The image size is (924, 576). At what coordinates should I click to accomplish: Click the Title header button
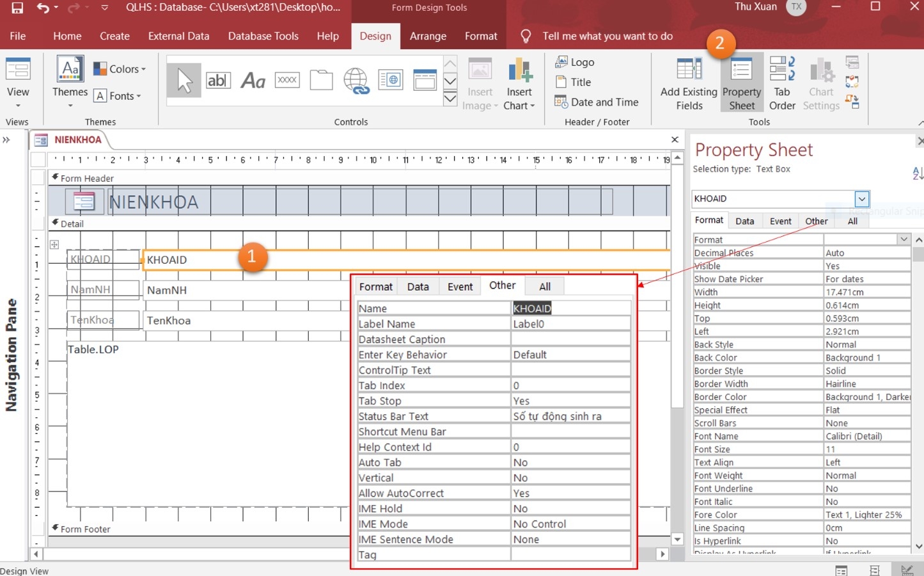(x=574, y=82)
